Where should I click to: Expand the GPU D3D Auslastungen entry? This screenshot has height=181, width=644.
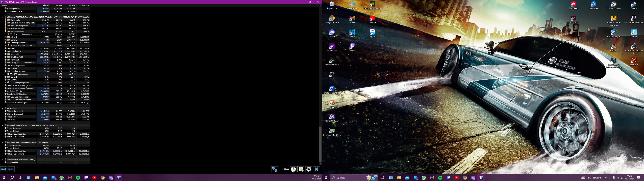pos(5,74)
